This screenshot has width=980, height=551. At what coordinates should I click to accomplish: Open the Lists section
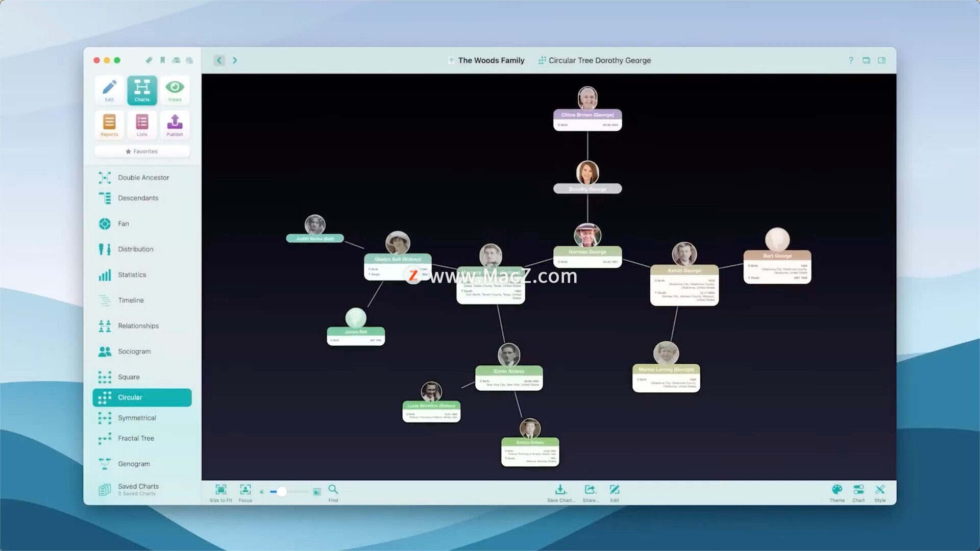142,125
